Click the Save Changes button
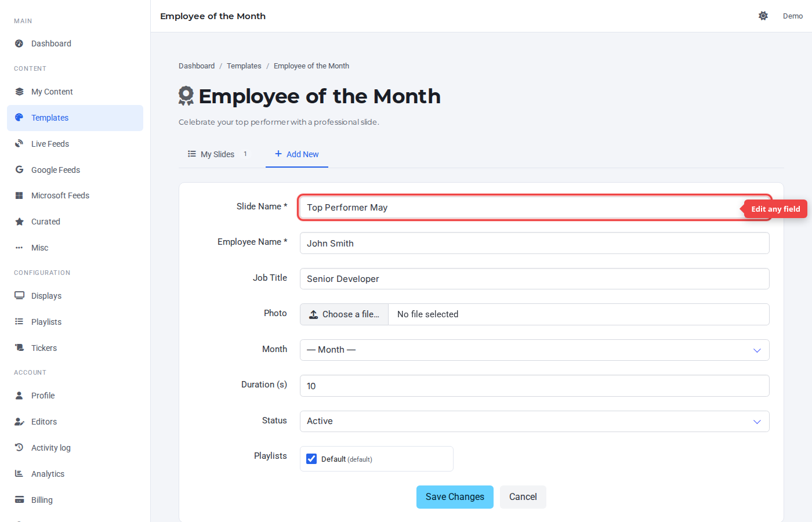The width and height of the screenshot is (812, 522). [x=455, y=497]
